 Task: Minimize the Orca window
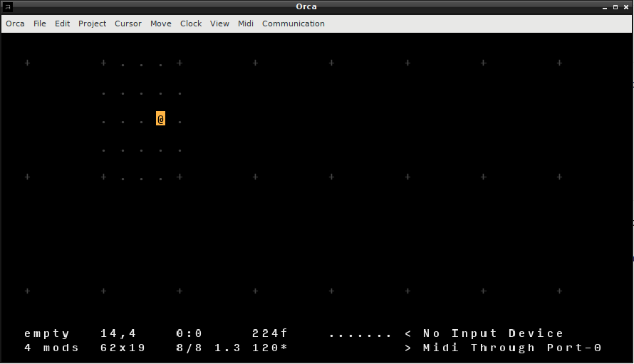point(605,7)
